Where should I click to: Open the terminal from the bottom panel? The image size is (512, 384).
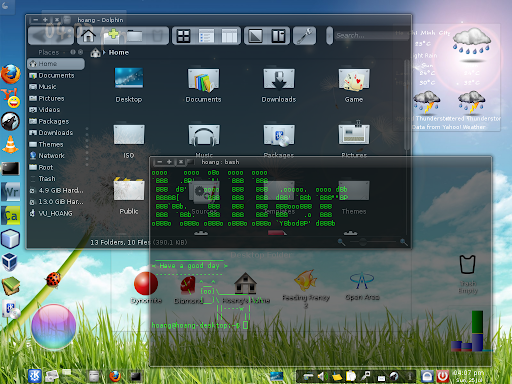point(136,377)
